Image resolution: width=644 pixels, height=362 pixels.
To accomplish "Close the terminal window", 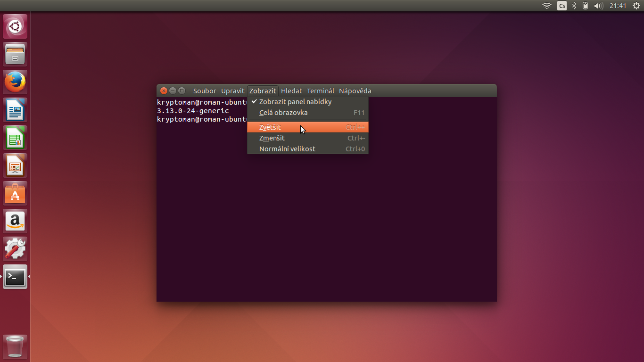I will tap(164, 91).
